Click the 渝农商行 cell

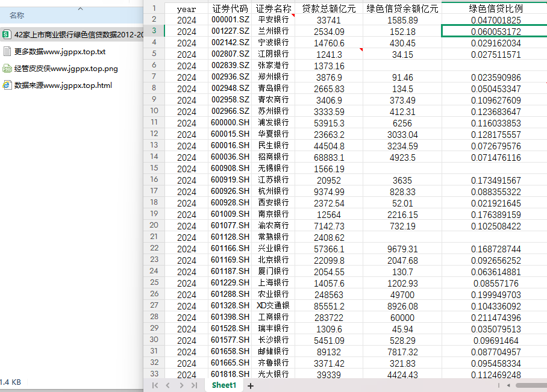(x=273, y=226)
